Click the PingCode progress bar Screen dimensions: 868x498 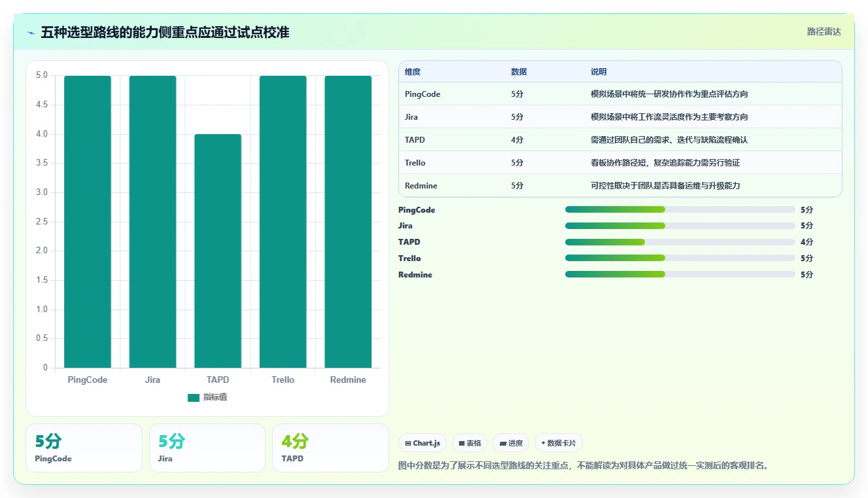[x=680, y=209]
